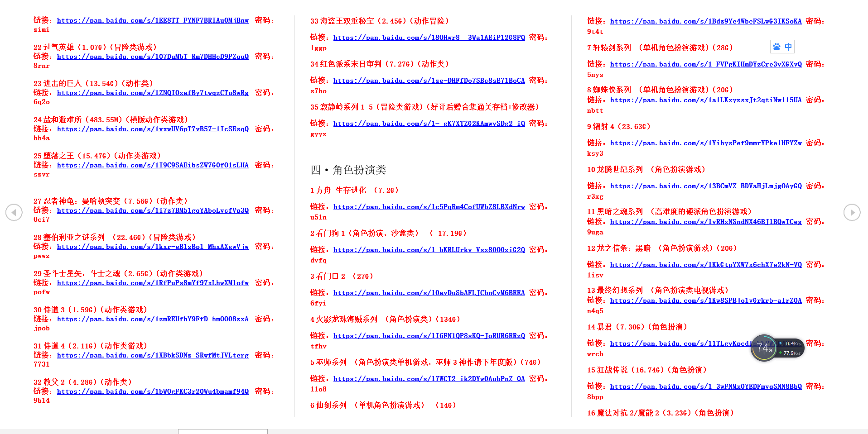Screen dimensions: 868x434
Task: Click the title 35 寂静岭系列 1-5
Action: point(425,107)
